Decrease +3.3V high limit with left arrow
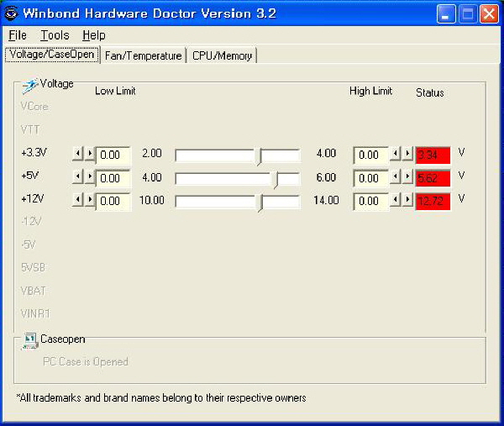This screenshot has width=504, height=426. 396,154
